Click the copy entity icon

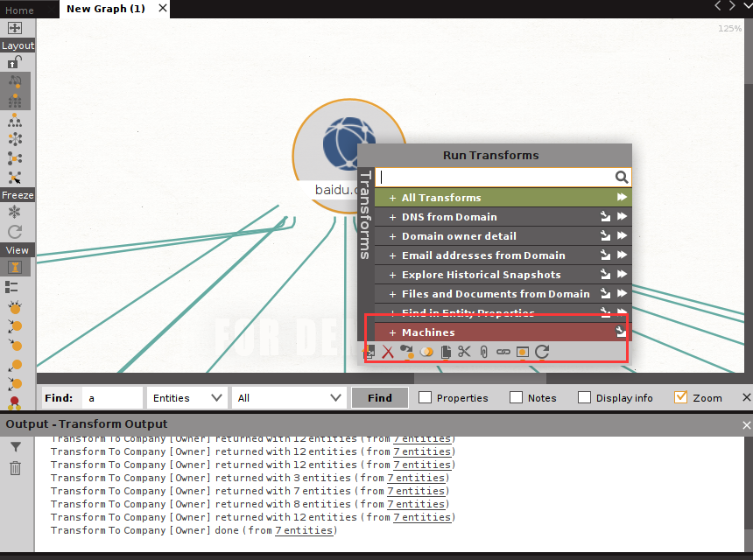coord(446,353)
